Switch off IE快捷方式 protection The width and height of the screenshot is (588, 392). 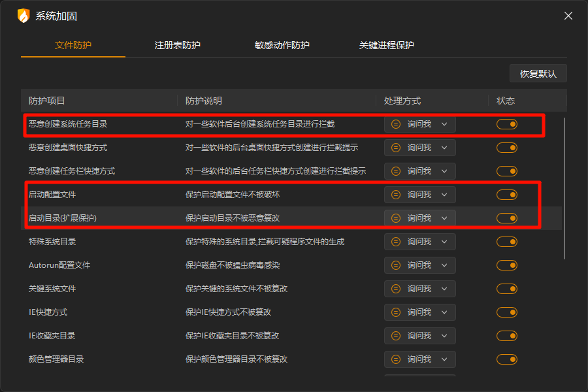(507, 312)
